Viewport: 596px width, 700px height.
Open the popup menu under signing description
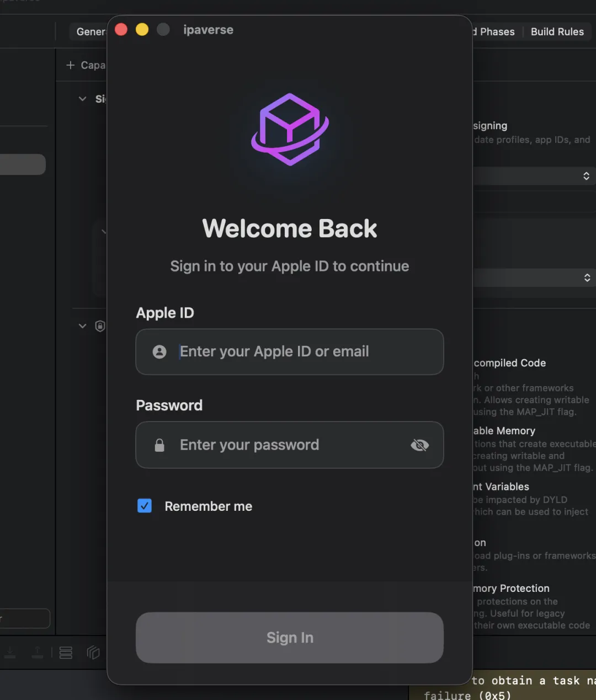pyautogui.click(x=534, y=176)
